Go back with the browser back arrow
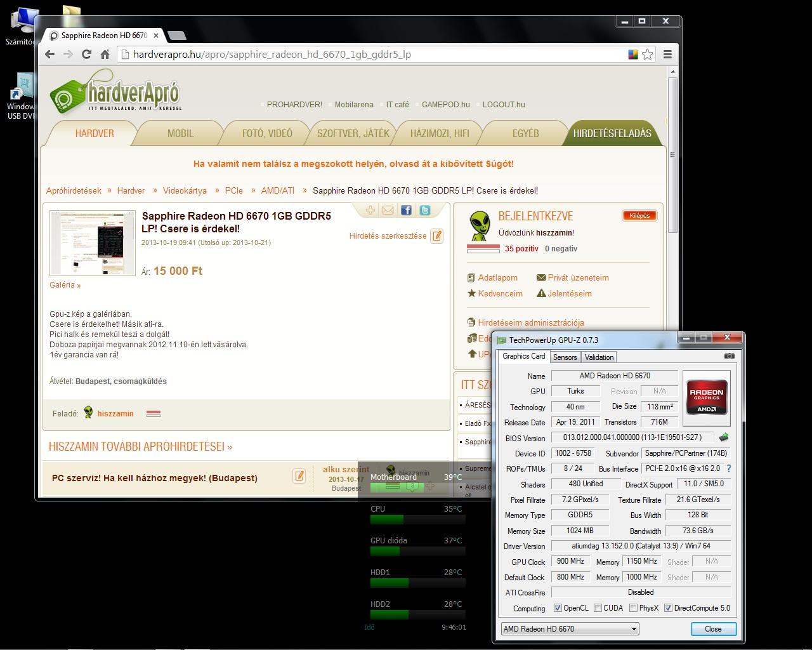Image resolution: width=812 pixels, height=650 pixels. (x=50, y=55)
